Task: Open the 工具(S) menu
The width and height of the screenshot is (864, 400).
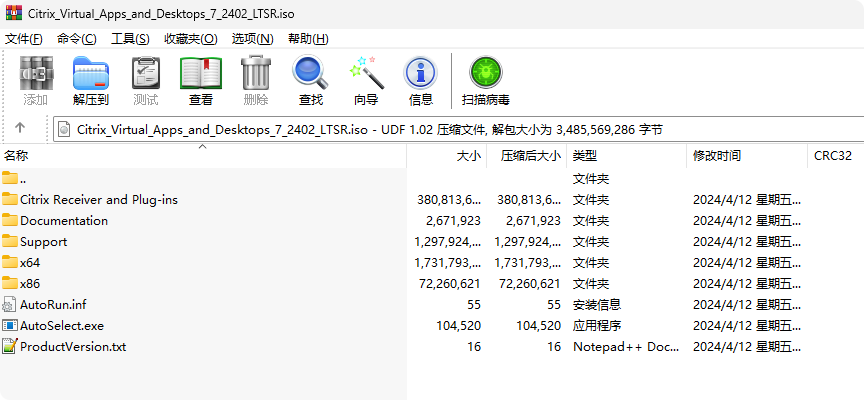Action: coord(130,39)
